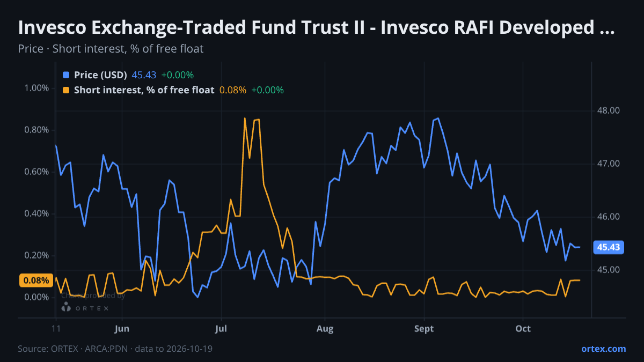
Task: Click the 0.80% left axis label
Action: [37, 130]
